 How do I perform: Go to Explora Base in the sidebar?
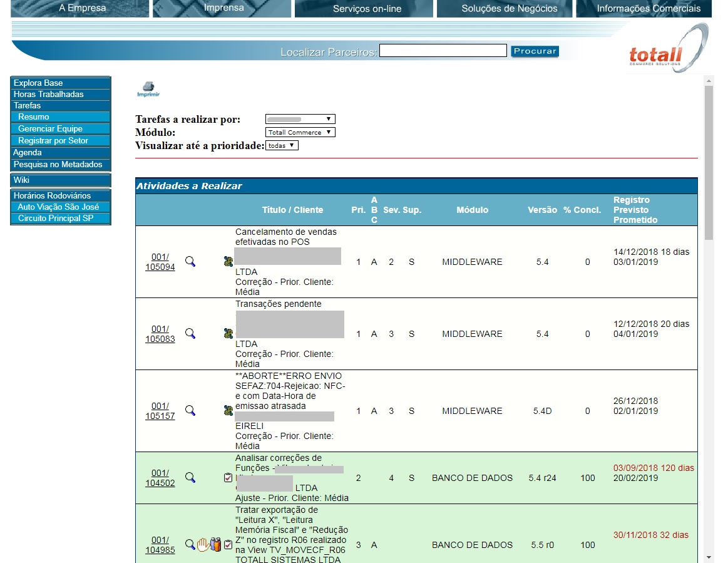(x=61, y=83)
